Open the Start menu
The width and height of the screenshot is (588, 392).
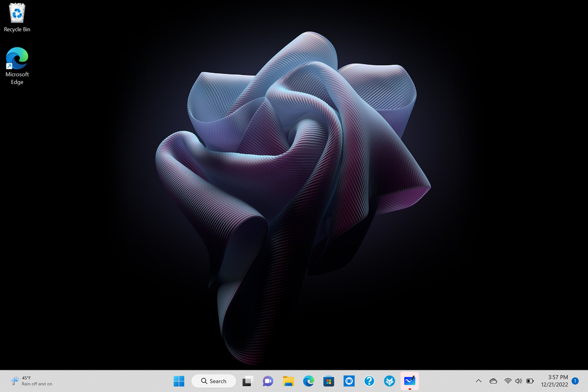(178, 381)
